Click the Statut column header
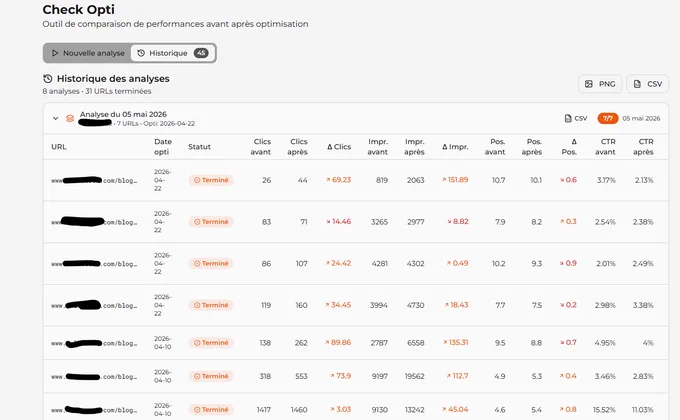Image resolution: width=680 pixels, height=420 pixels. tap(199, 147)
